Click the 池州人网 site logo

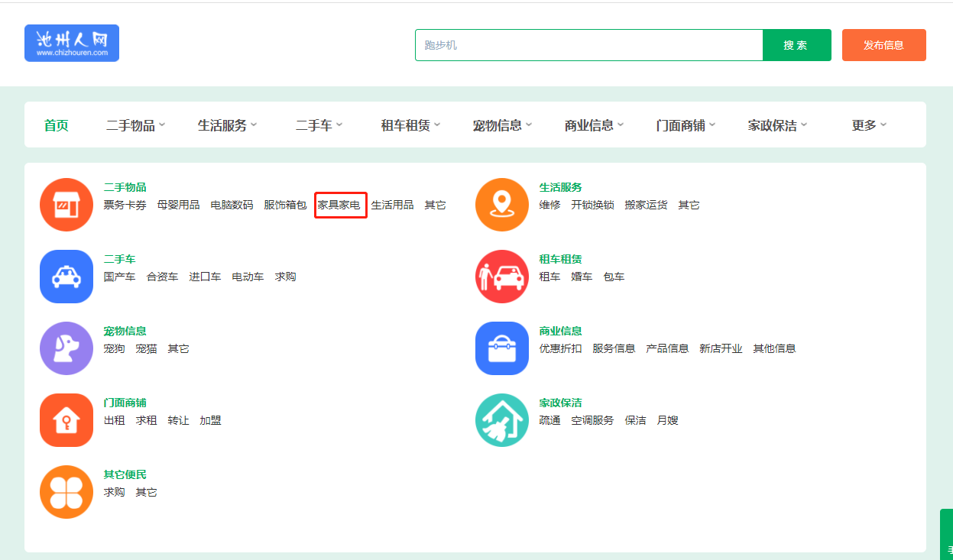pos(72,43)
